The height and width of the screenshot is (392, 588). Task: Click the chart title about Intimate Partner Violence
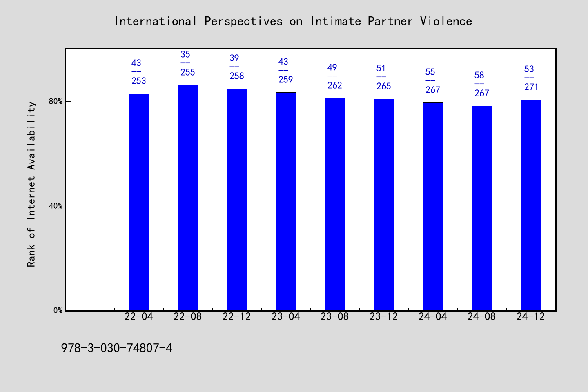(293, 21)
